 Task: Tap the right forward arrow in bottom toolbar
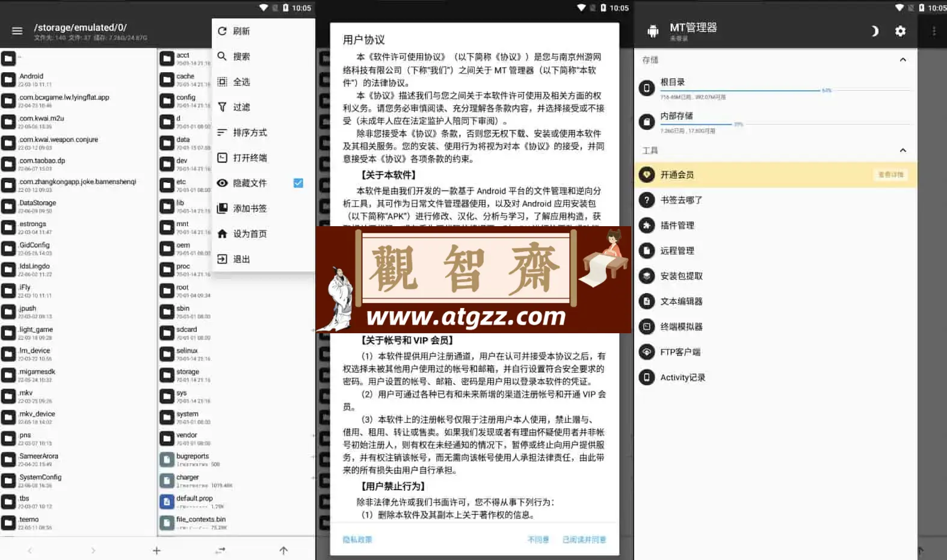93,550
